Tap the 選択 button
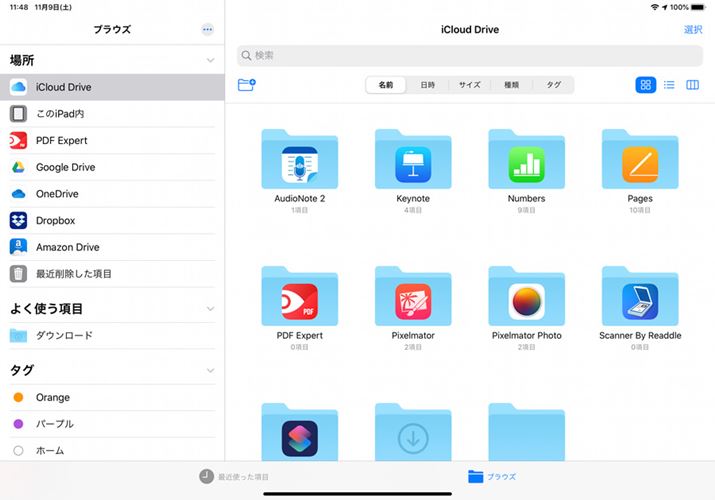Viewport: 715px width, 500px height. 692,30
